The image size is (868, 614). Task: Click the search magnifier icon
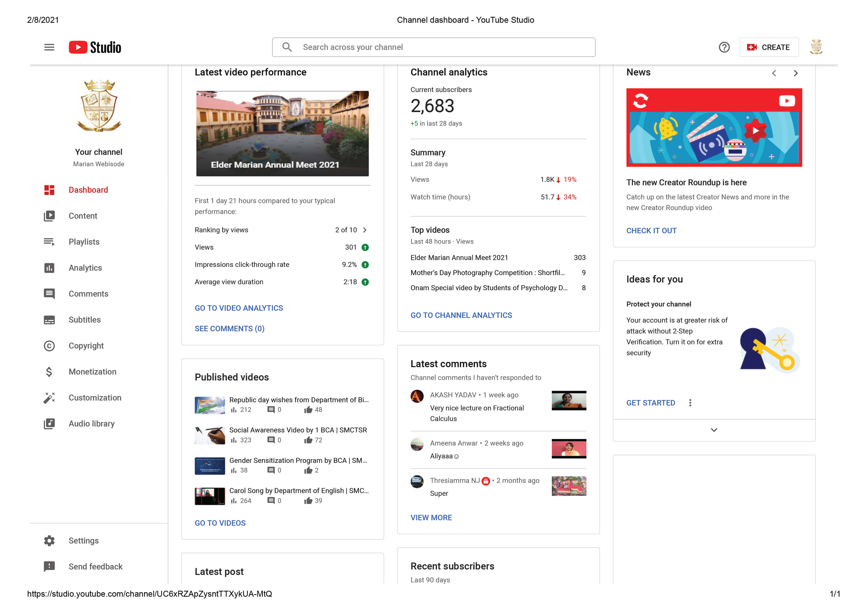287,47
